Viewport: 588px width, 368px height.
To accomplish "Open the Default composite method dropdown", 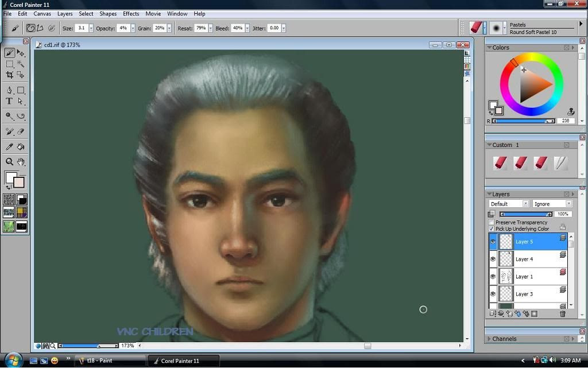I will tap(509, 203).
